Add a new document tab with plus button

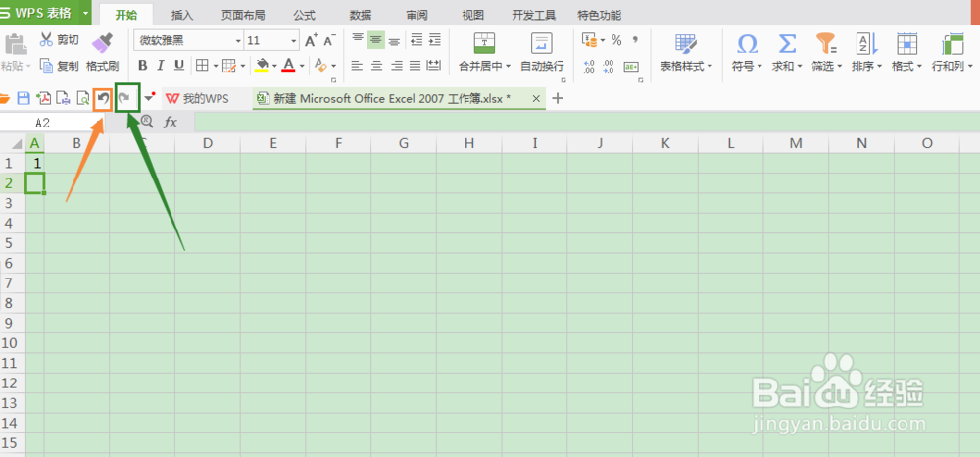559,98
